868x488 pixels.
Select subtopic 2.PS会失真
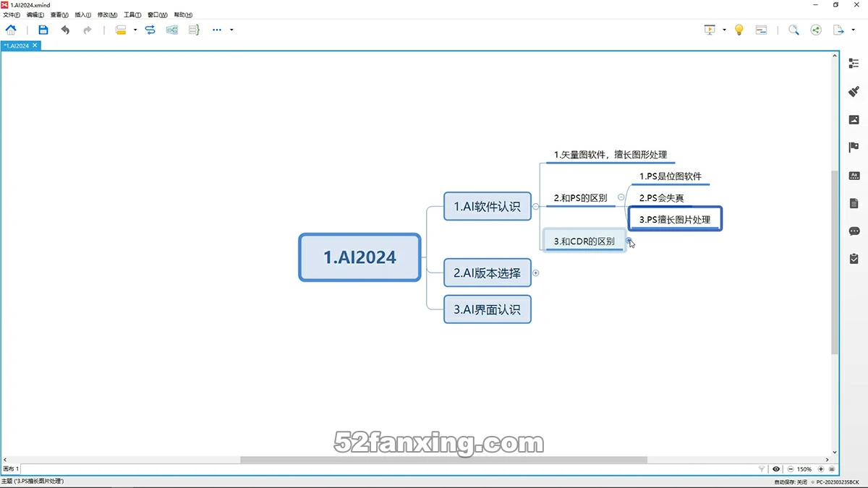[662, 198]
